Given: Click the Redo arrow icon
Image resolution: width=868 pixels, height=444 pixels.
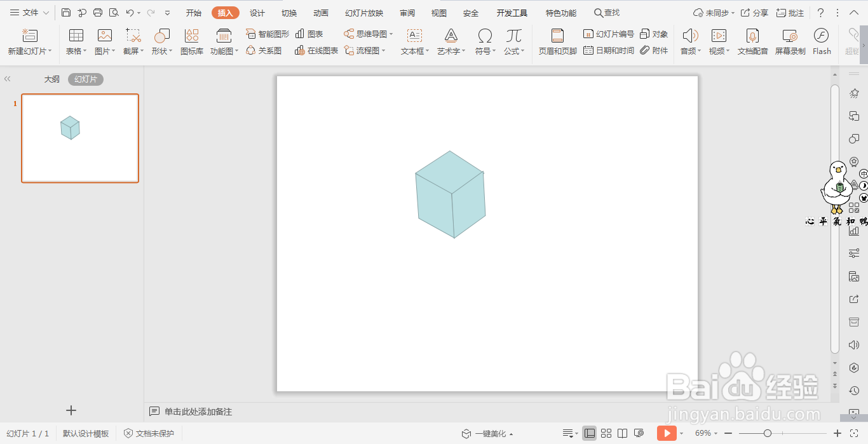Looking at the screenshot, I should click(151, 13).
